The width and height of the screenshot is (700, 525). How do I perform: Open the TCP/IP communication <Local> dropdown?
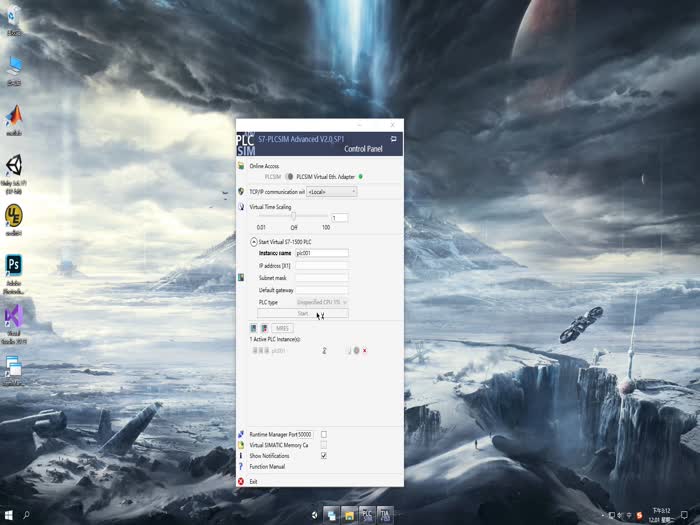(331, 191)
